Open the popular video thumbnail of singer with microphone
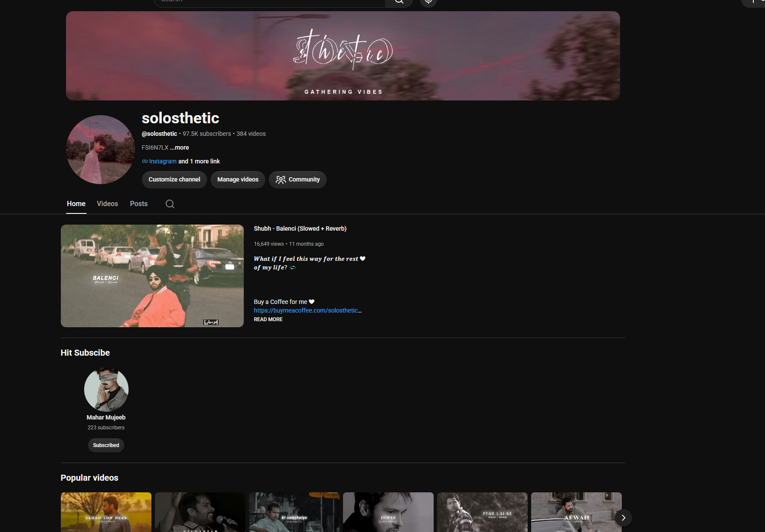 [x=200, y=512]
